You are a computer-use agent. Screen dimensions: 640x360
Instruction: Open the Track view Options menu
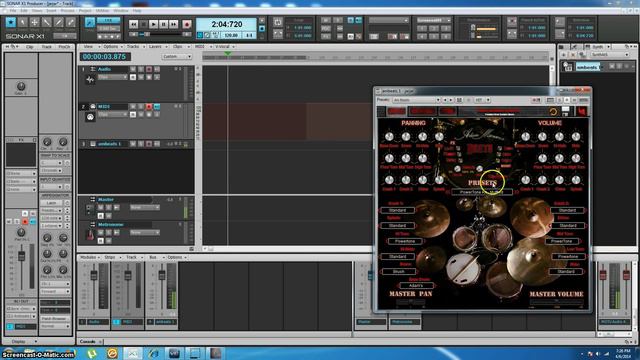[x=112, y=47]
